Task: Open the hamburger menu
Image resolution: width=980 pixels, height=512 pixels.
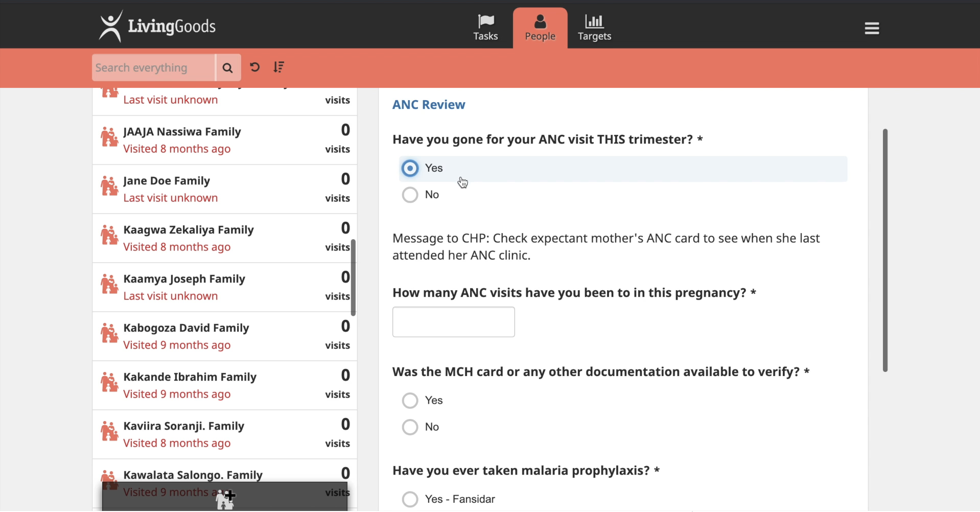Action: pyautogui.click(x=872, y=29)
